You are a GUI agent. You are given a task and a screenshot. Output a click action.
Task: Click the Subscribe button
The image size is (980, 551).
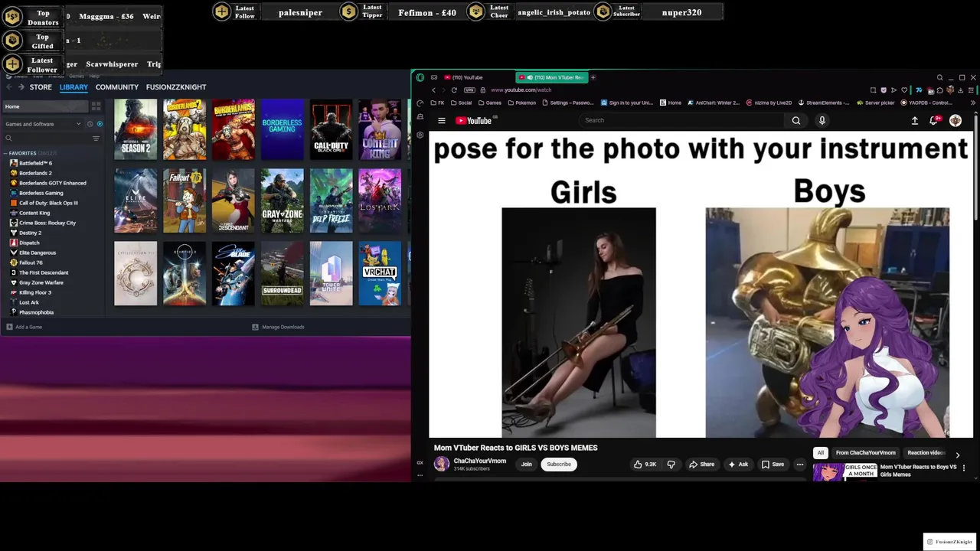pos(559,464)
